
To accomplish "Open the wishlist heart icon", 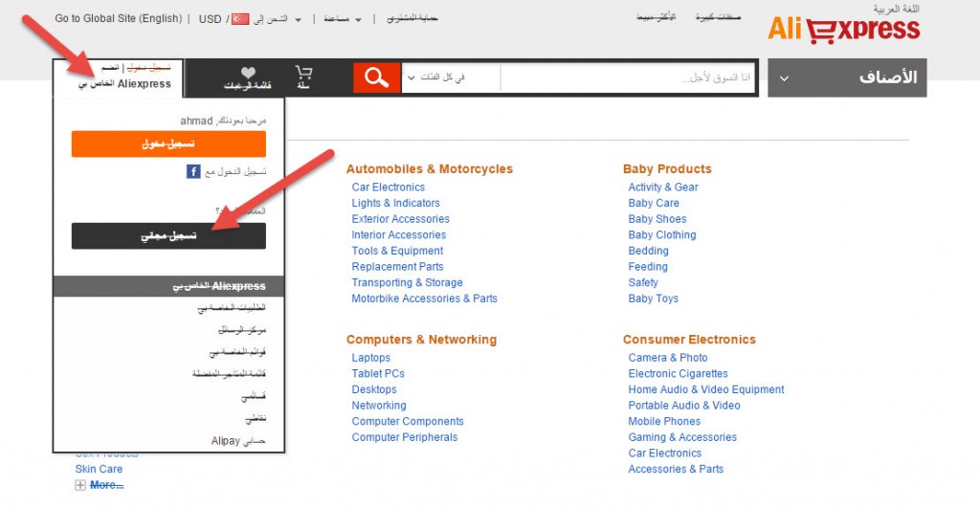I will 248,73.
